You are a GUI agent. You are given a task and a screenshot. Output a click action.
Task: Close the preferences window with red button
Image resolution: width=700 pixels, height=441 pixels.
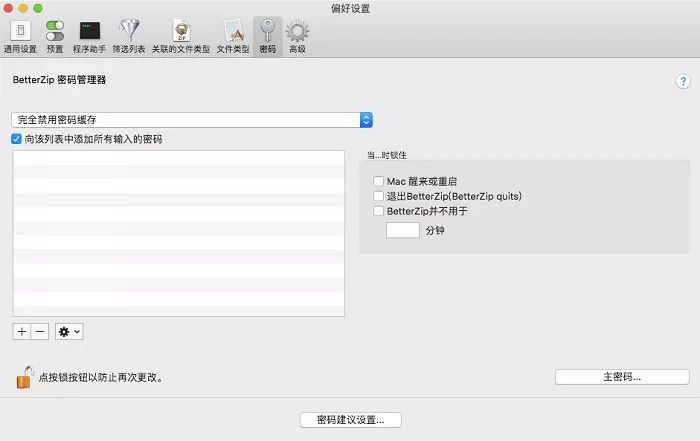[x=8, y=8]
